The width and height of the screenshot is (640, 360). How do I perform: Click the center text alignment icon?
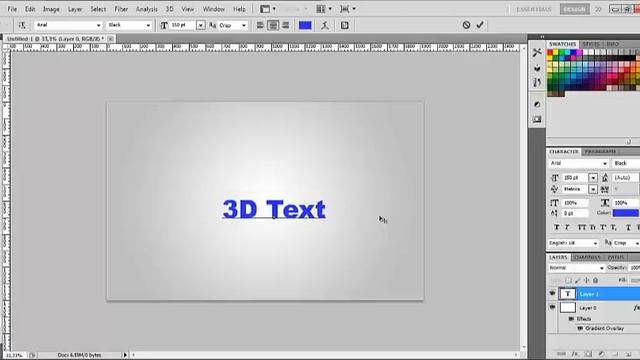pyautogui.click(x=273, y=25)
